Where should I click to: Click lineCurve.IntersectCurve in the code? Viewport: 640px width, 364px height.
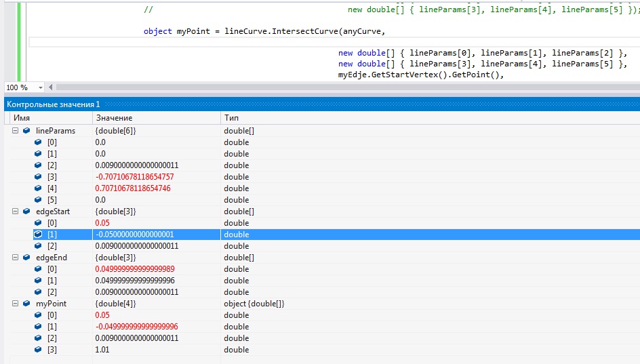(281, 31)
